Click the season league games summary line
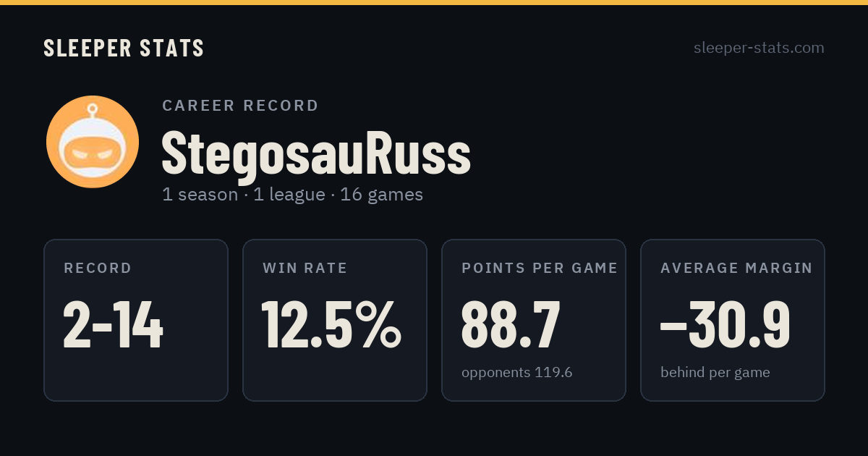The width and height of the screenshot is (868, 456). (x=293, y=195)
